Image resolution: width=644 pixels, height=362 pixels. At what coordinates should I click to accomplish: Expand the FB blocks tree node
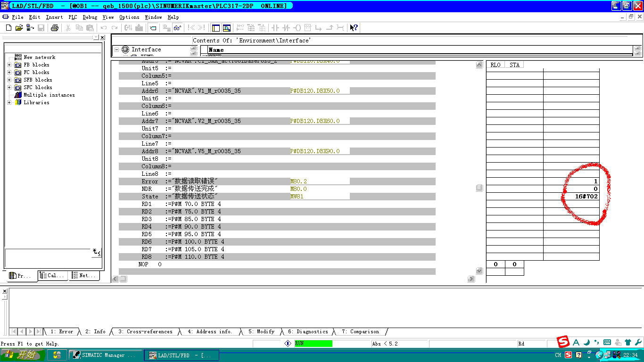tap(9, 65)
